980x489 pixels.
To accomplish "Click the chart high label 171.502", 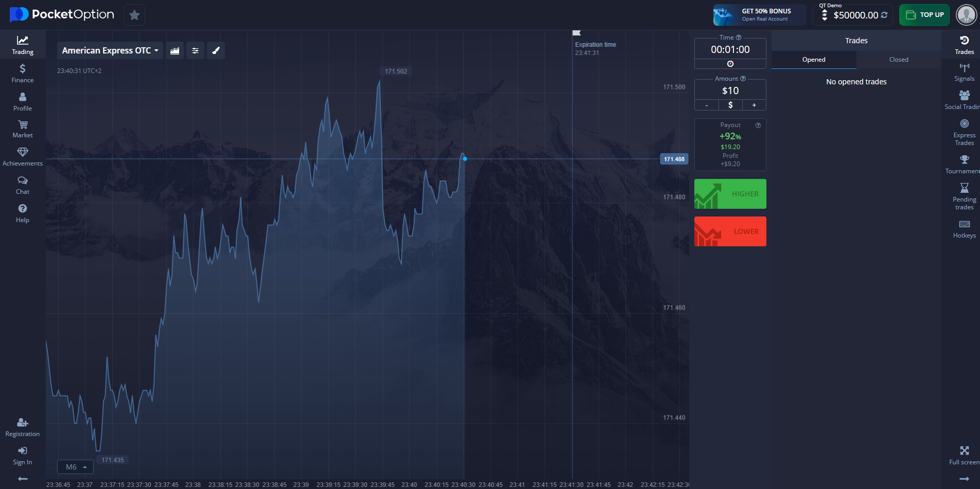I will (396, 71).
